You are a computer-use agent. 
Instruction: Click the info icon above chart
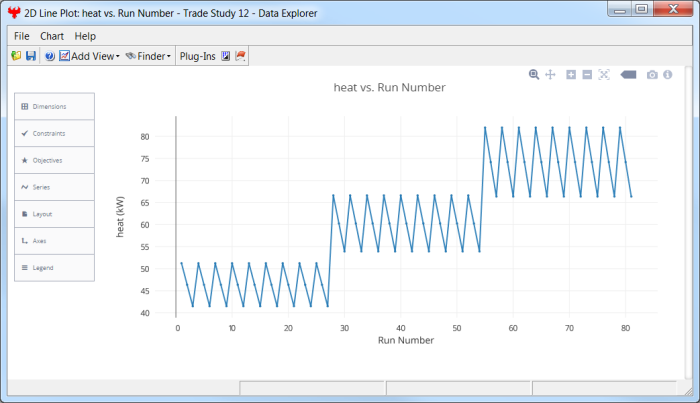point(667,74)
